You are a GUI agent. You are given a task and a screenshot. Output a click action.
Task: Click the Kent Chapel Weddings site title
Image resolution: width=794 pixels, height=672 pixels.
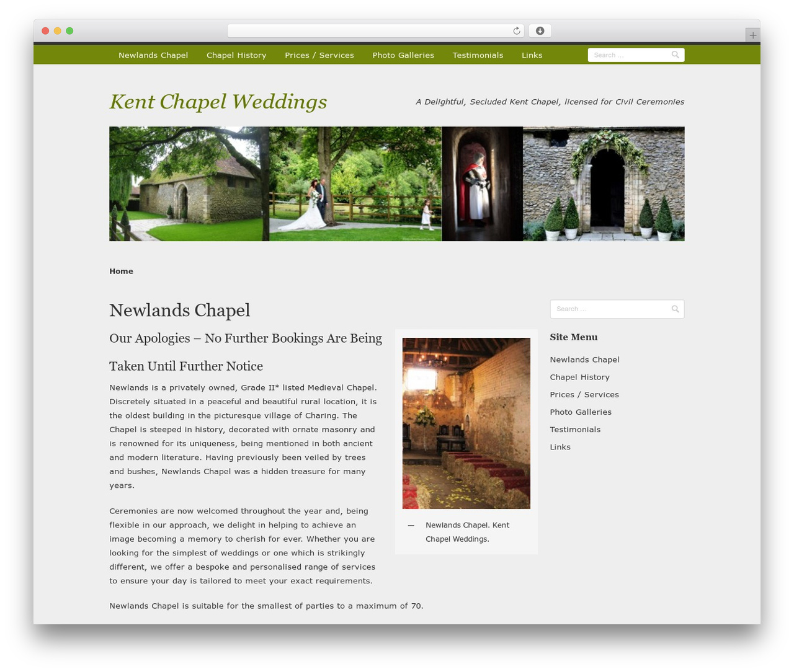click(218, 102)
